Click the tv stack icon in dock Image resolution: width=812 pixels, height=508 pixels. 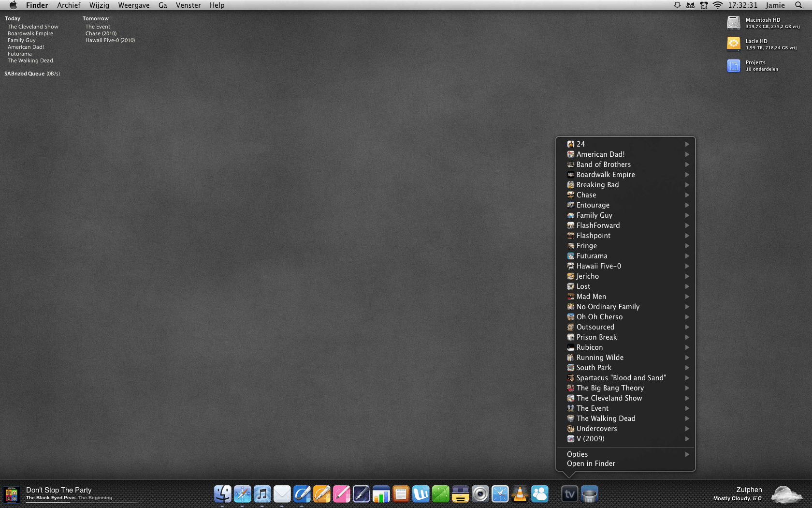click(569, 494)
